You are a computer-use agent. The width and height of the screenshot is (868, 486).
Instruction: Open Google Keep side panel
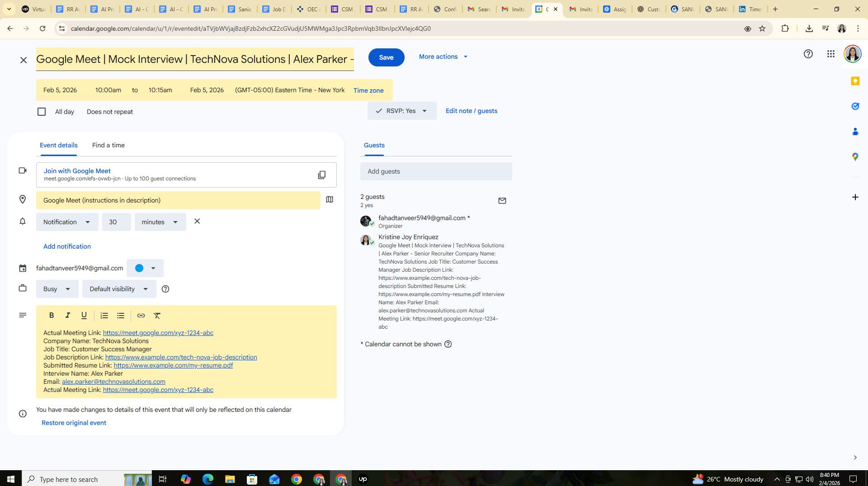pos(855,81)
